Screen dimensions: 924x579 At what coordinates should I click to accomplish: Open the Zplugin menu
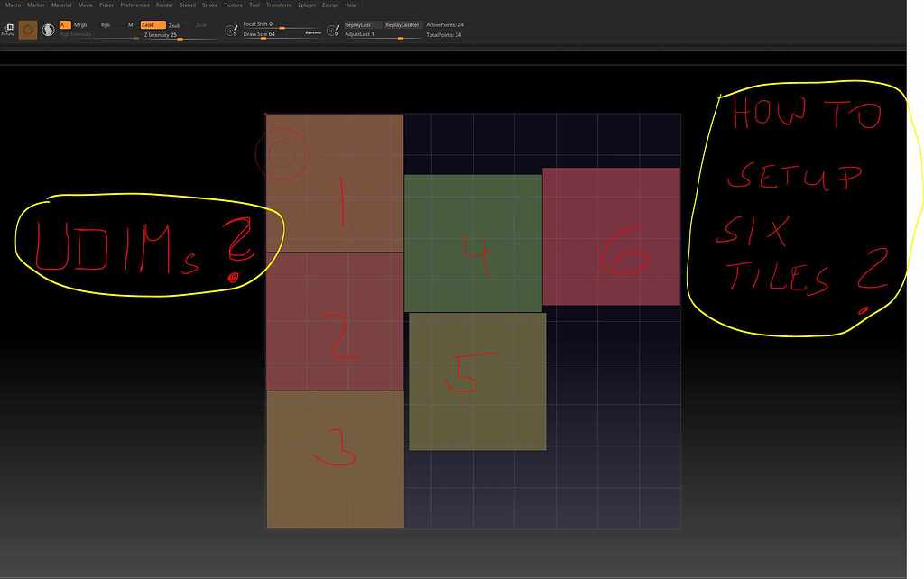[x=307, y=5]
